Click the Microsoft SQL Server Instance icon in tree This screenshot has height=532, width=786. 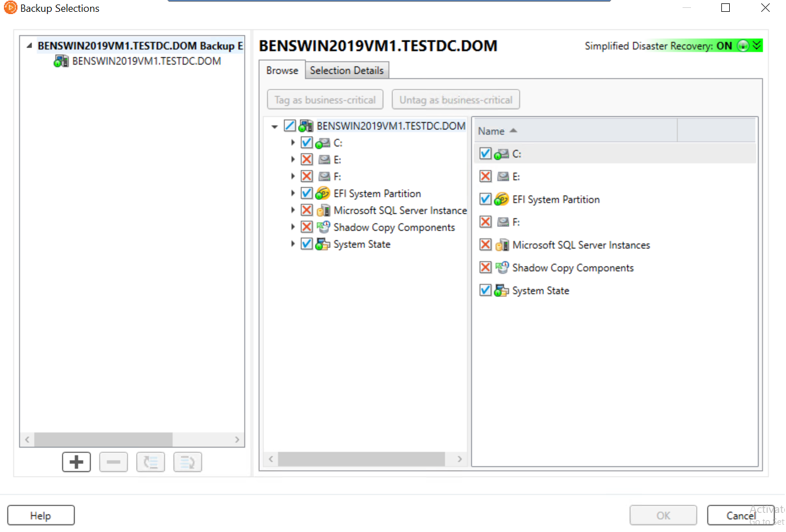pos(323,210)
